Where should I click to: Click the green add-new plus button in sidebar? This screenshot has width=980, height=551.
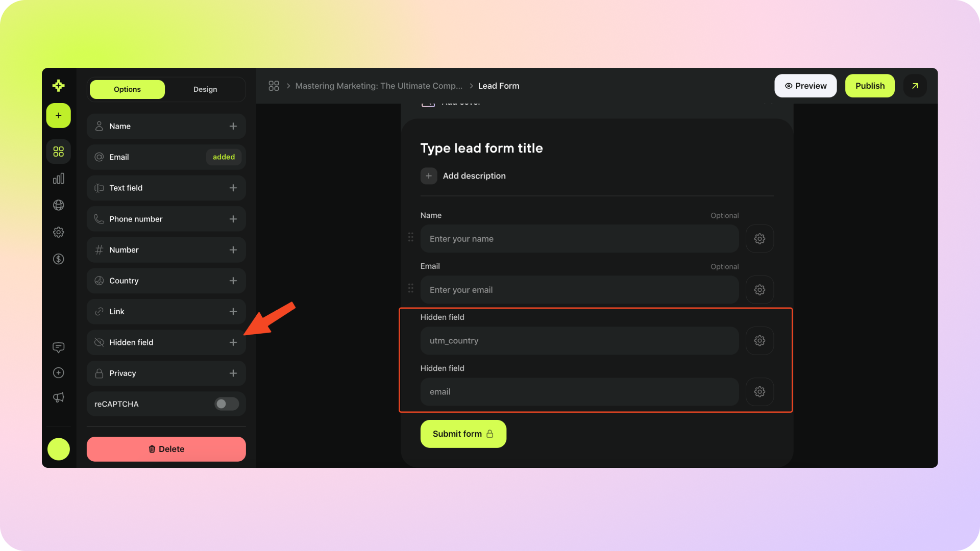(x=58, y=115)
